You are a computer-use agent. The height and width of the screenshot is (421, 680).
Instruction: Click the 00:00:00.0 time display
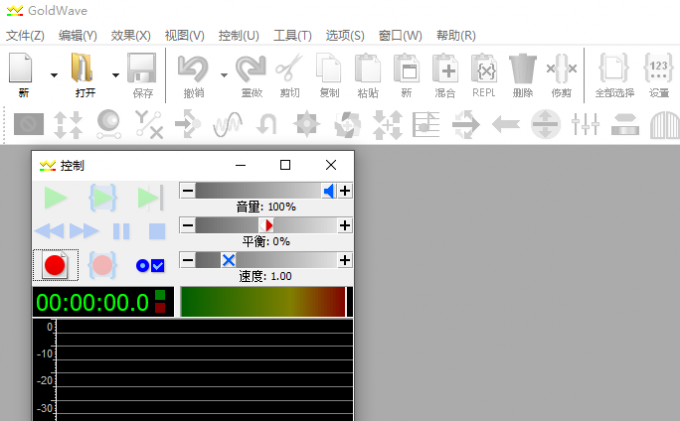pyautogui.click(x=103, y=302)
